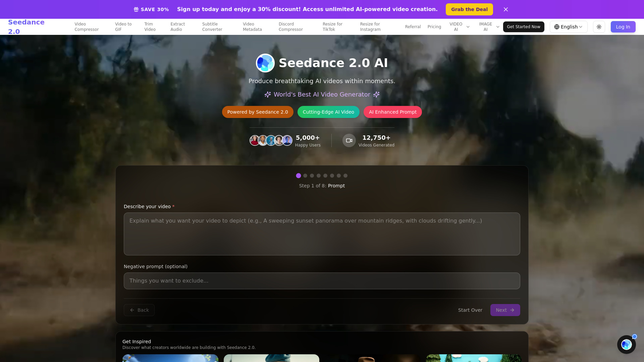Focus the Describe your video text area
The width and height of the screenshot is (644, 362).
point(322,234)
